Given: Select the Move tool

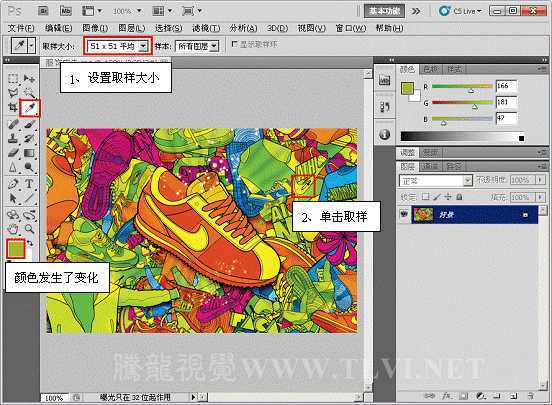Looking at the screenshot, I should coord(29,78).
